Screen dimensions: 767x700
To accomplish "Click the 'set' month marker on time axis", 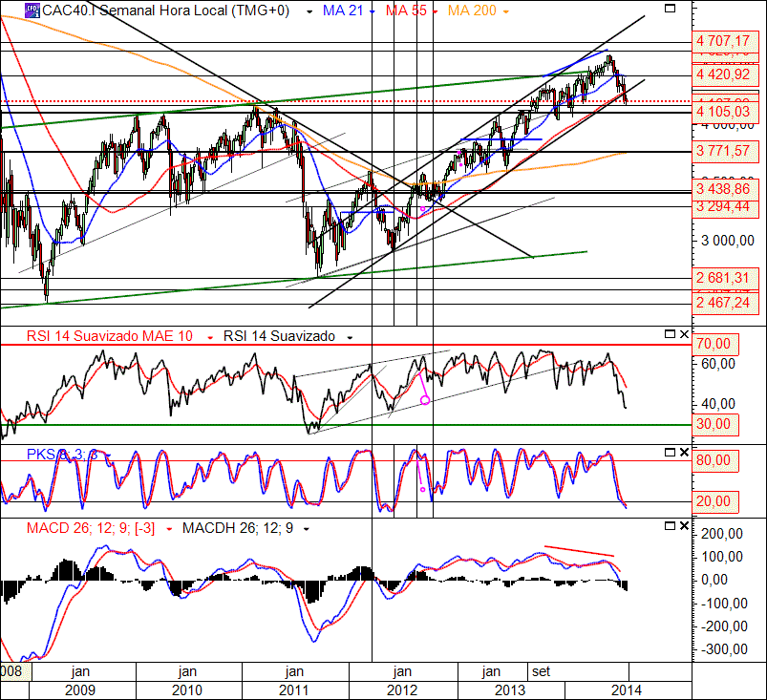I will [x=541, y=671].
